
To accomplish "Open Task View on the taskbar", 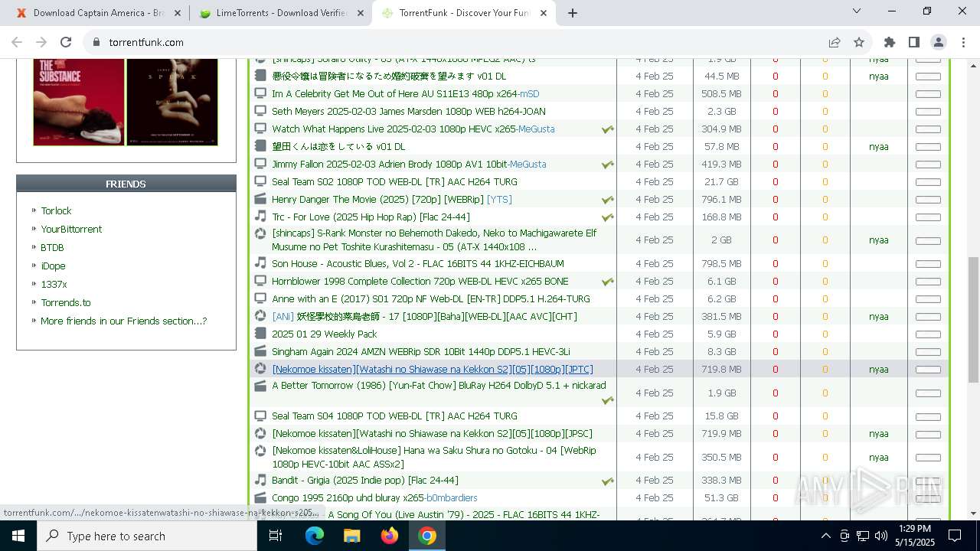I will (276, 536).
